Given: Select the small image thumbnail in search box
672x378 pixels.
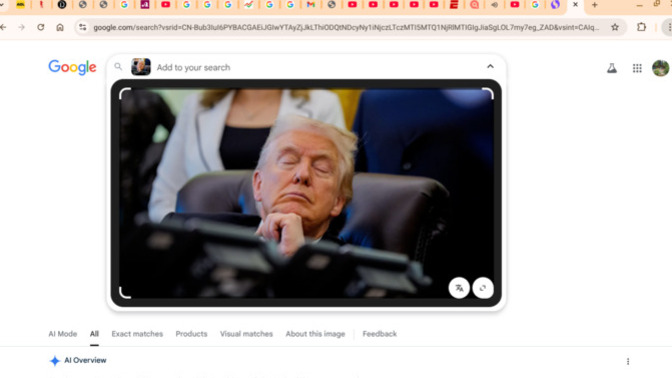Looking at the screenshot, I should click(141, 67).
